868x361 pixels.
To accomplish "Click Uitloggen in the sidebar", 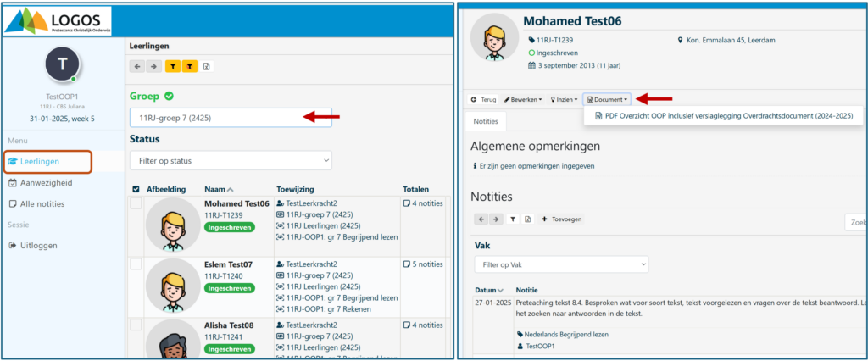I will click(33, 245).
